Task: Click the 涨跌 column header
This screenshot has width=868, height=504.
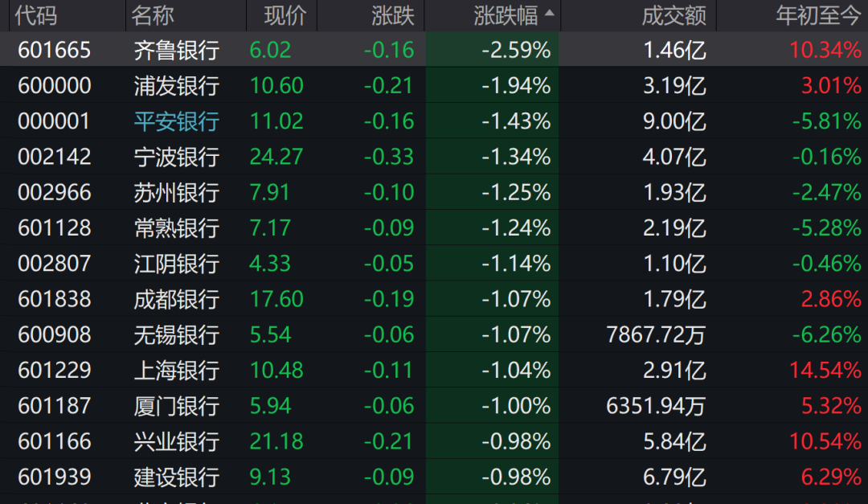Action: pos(392,15)
